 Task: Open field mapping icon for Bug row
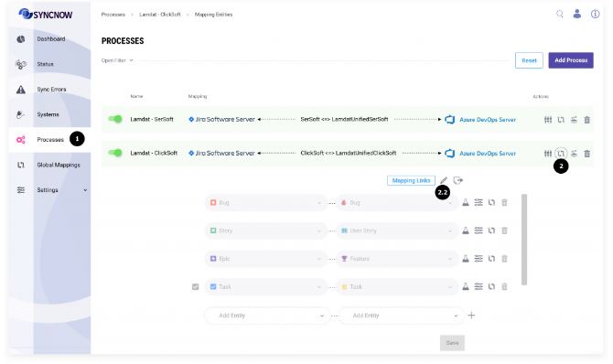491,202
